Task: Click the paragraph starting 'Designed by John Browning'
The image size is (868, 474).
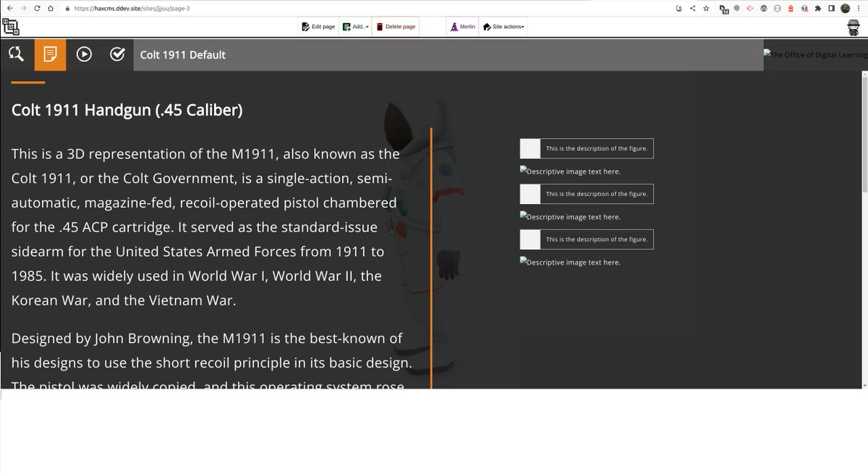Action: [212, 361]
